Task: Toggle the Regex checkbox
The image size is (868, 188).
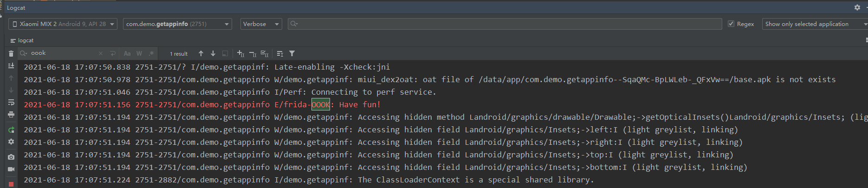Action: click(731, 24)
